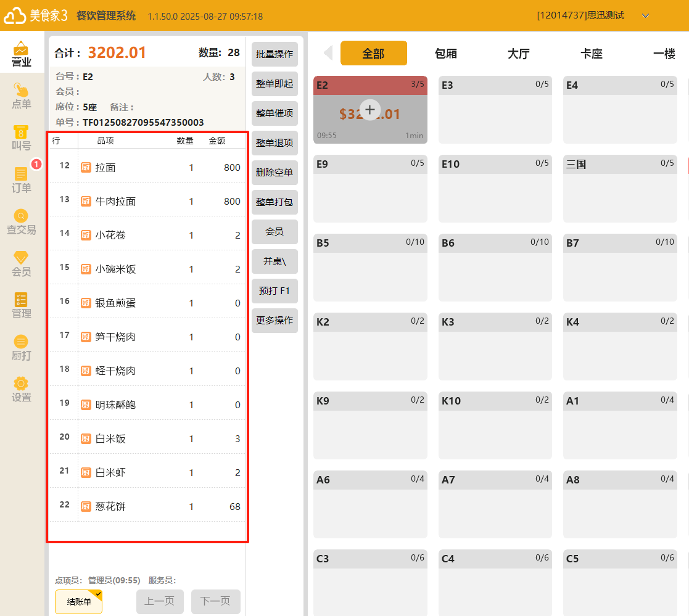Screen dimensions: 689x616
Task: Open the 查交易 transaction search icon
Action: point(22,222)
